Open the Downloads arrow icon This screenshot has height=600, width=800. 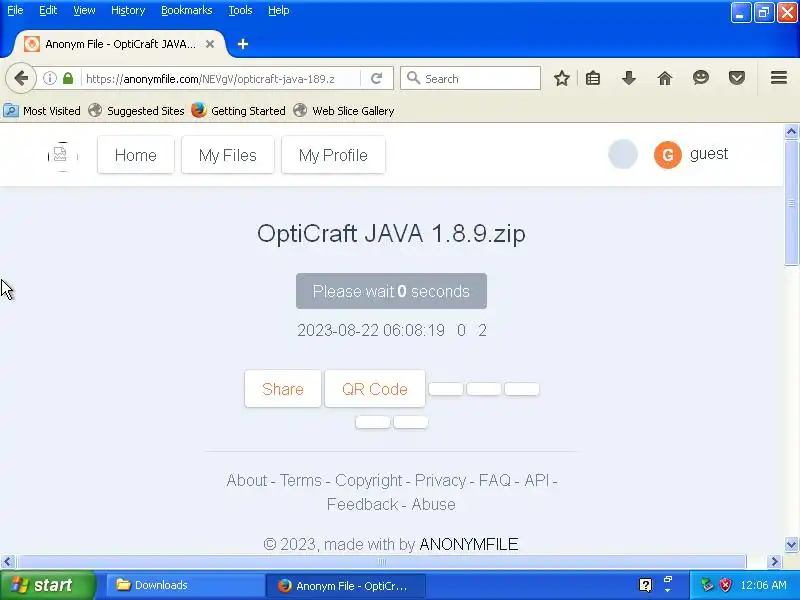coord(629,79)
